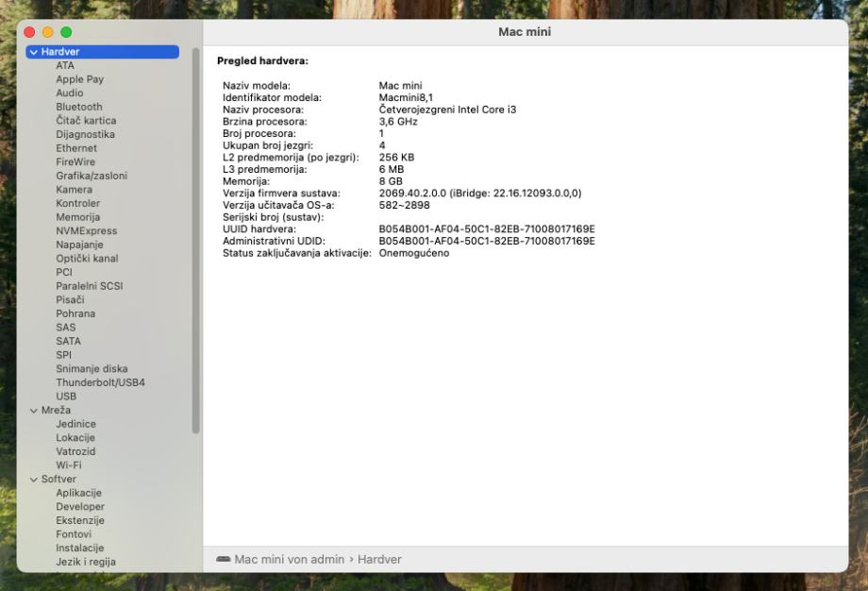The height and width of the screenshot is (591, 868).
Task: Open Jedinice under Mreža
Action: coord(75,424)
